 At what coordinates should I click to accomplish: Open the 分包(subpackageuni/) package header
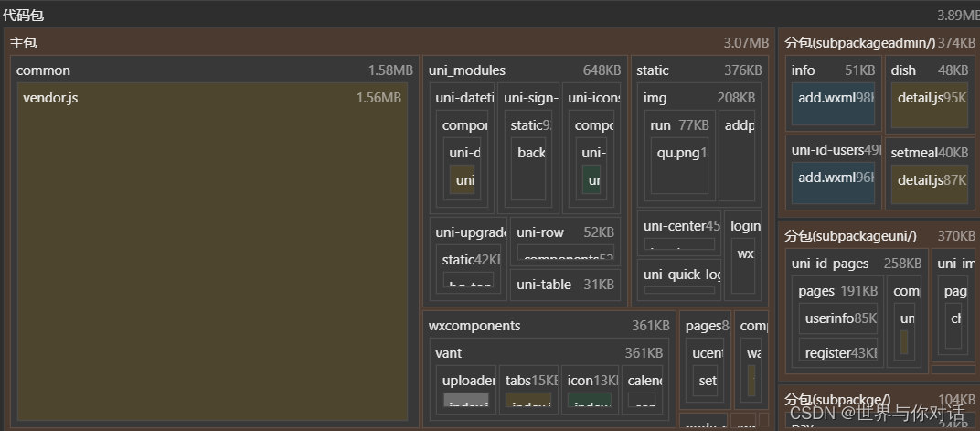click(878, 236)
